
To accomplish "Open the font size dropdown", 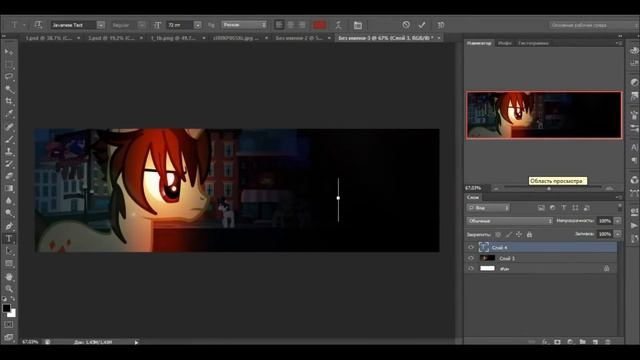I will pos(198,25).
